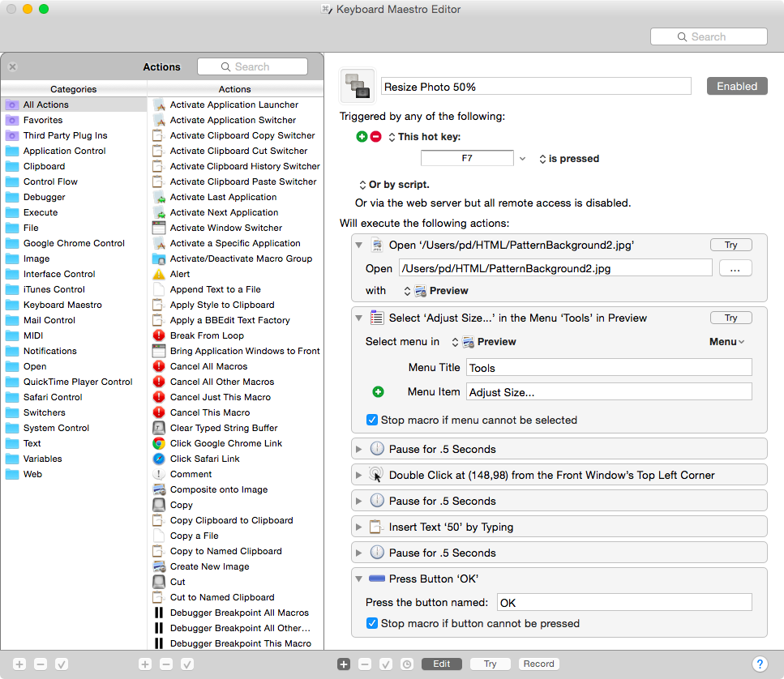Click the Resize Photo 50% macro name field
Viewport: 784px width, 679px height.
coord(536,87)
